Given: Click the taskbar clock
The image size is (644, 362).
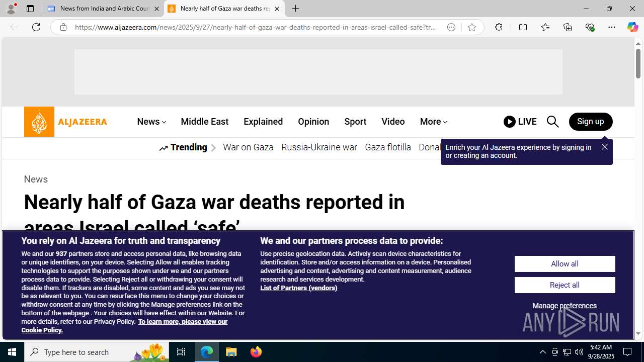Looking at the screenshot, I should (x=602, y=352).
